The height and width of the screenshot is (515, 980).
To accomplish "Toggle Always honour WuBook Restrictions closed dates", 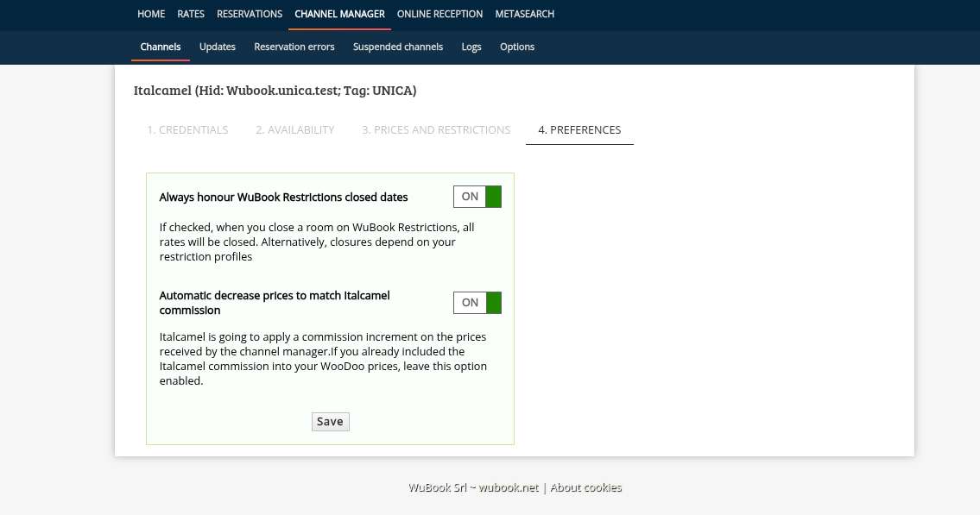I will pos(477,197).
